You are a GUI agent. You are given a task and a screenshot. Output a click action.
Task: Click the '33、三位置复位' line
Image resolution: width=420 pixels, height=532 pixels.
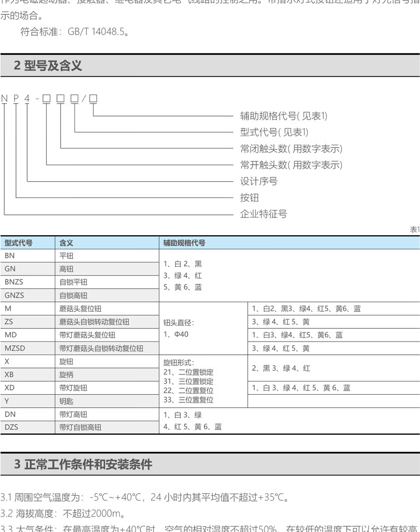(x=189, y=400)
